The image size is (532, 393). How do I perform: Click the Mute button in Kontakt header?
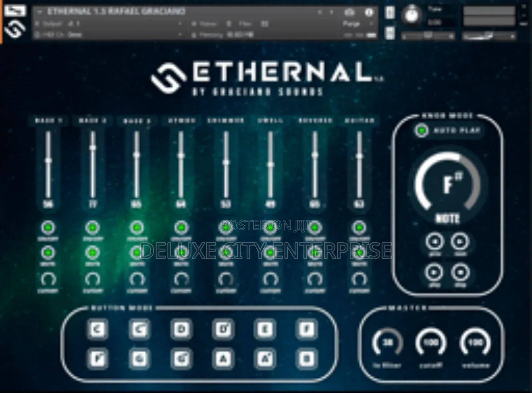(390, 33)
